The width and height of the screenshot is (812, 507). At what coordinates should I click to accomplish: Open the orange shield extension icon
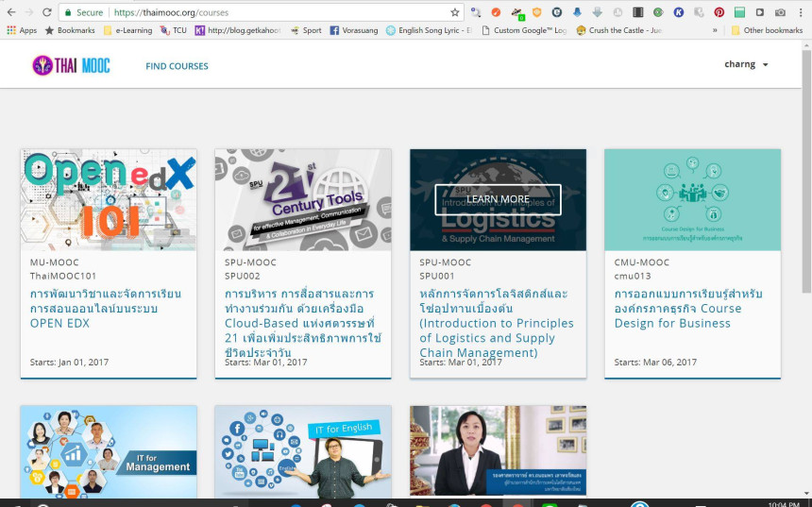pos(536,12)
